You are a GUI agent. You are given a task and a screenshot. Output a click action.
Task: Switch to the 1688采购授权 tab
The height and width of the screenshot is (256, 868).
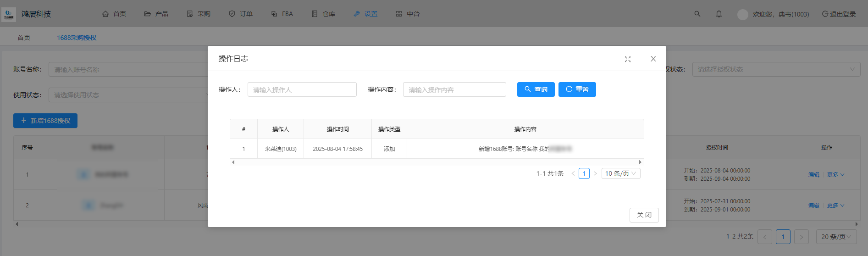(77, 38)
